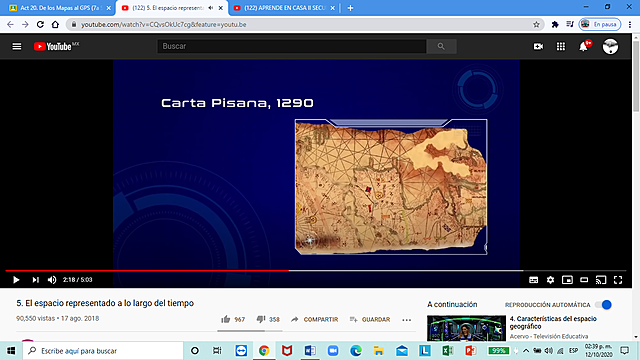Seek on the red video progress bar

147,270
